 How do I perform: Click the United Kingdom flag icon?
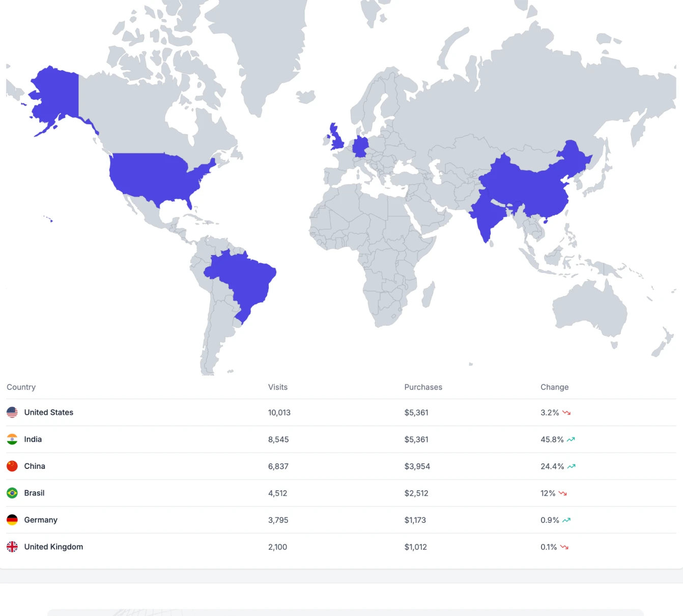coord(12,547)
